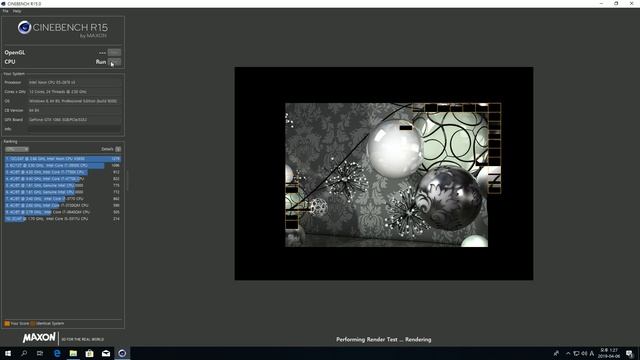Show hidden system tray icons
The image size is (640, 360).
coord(568,353)
